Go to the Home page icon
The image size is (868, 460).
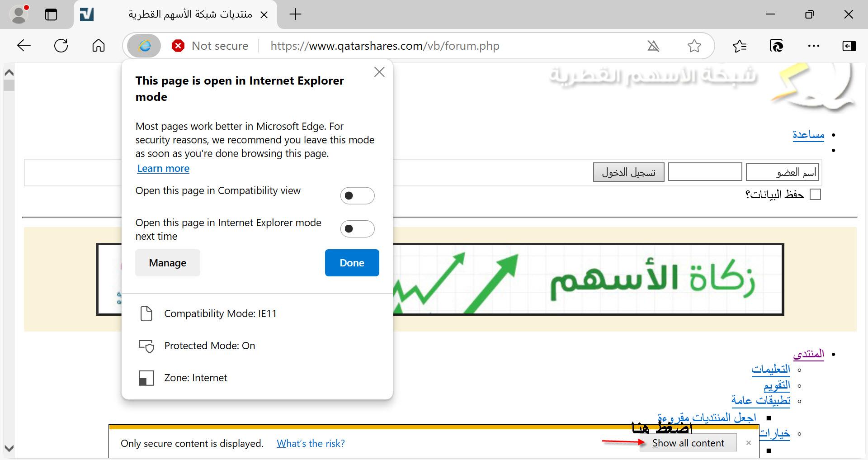tap(98, 46)
